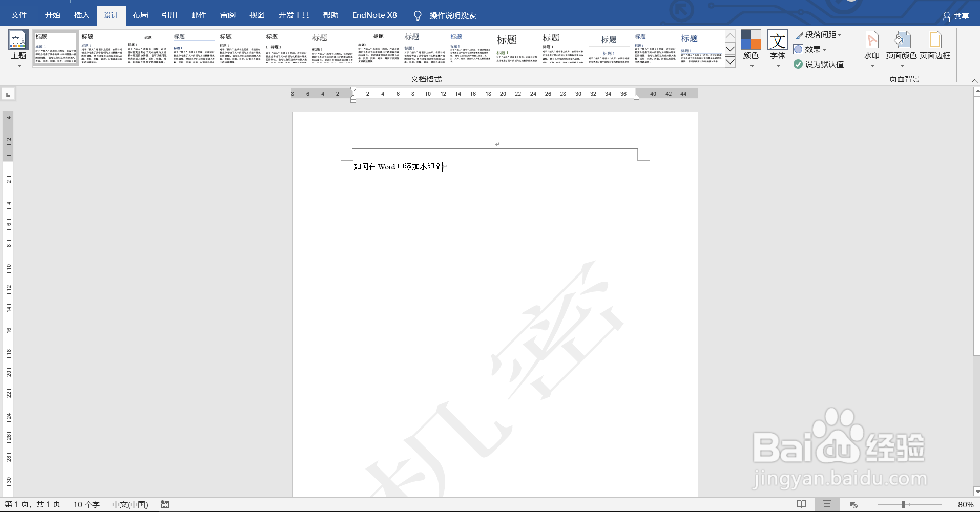
Task: Click the 水印 dropdown arrow
Action: click(x=872, y=66)
